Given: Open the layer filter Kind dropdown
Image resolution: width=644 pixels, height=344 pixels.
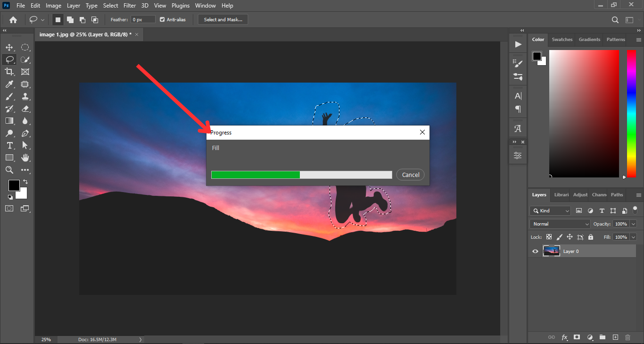Looking at the screenshot, I should (x=550, y=210).
